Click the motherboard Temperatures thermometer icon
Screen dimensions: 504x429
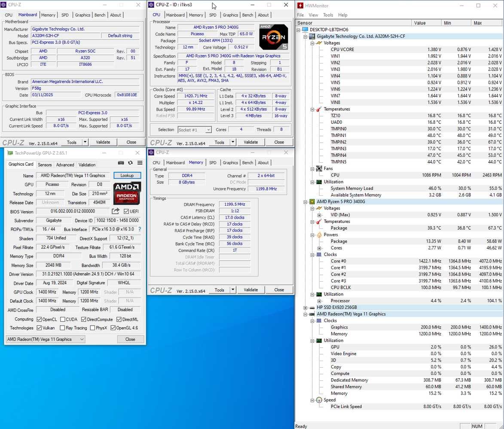pyautogui.click(x=319, y=109)
